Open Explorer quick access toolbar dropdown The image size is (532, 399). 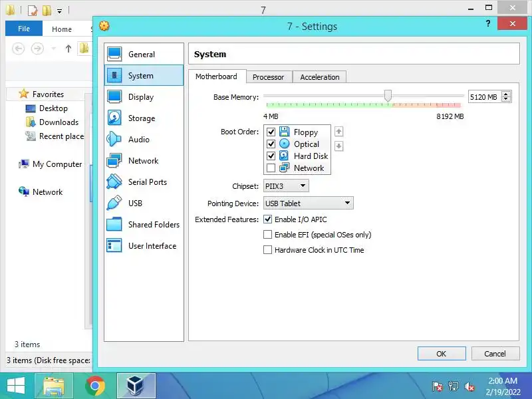pyautogui.click(x=59, y=11)
